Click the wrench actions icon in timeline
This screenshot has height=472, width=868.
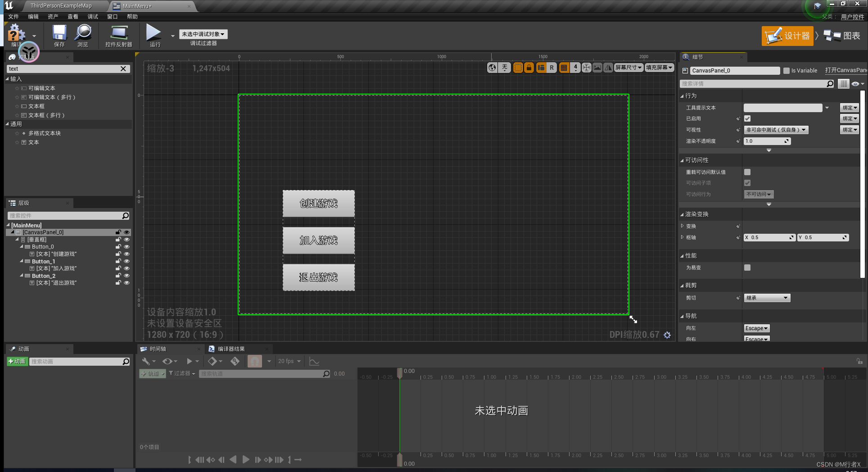pos(146,361)
